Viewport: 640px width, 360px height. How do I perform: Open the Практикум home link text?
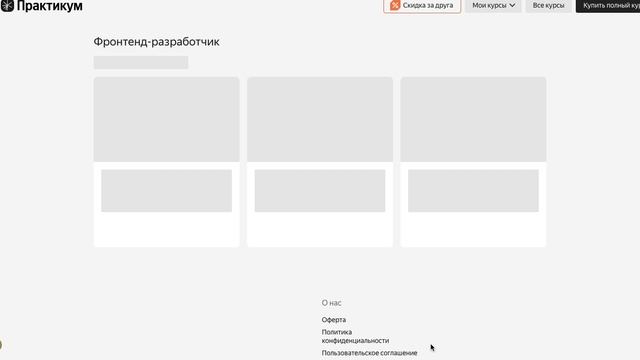49,6
